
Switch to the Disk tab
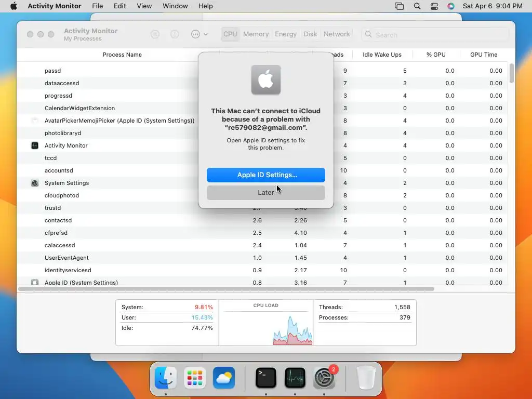coord(310,34)
